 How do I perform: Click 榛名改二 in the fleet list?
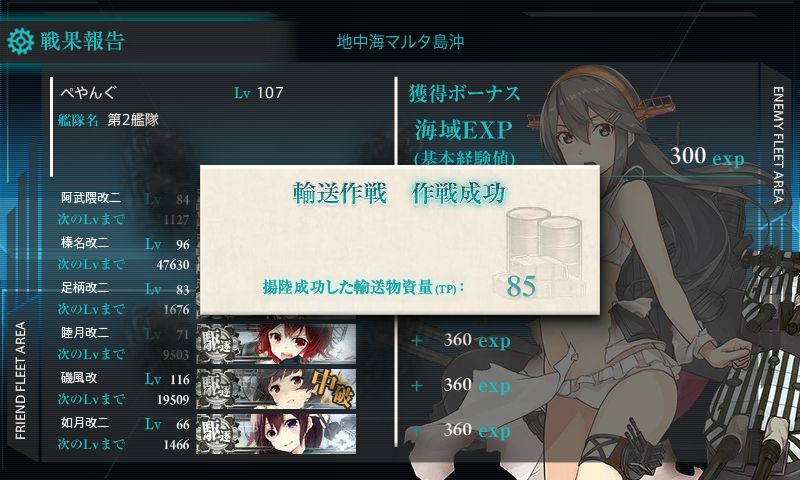tap(85, 243)
